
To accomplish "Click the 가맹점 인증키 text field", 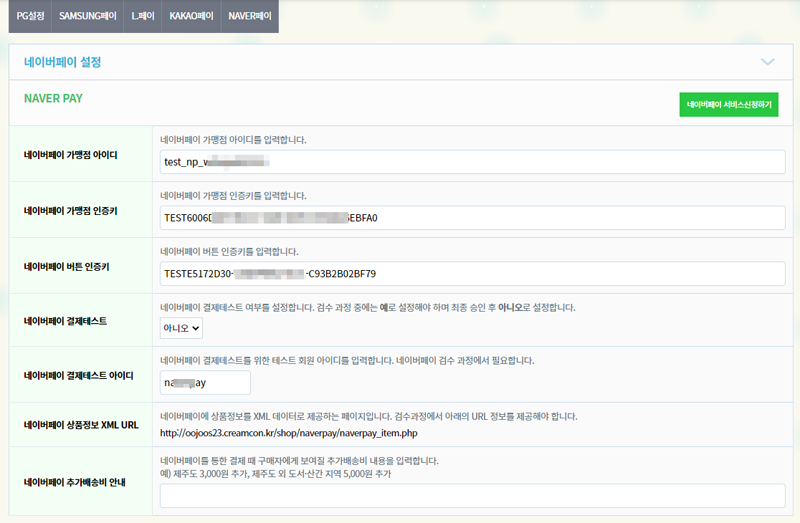I will click(x=472, y=217).
